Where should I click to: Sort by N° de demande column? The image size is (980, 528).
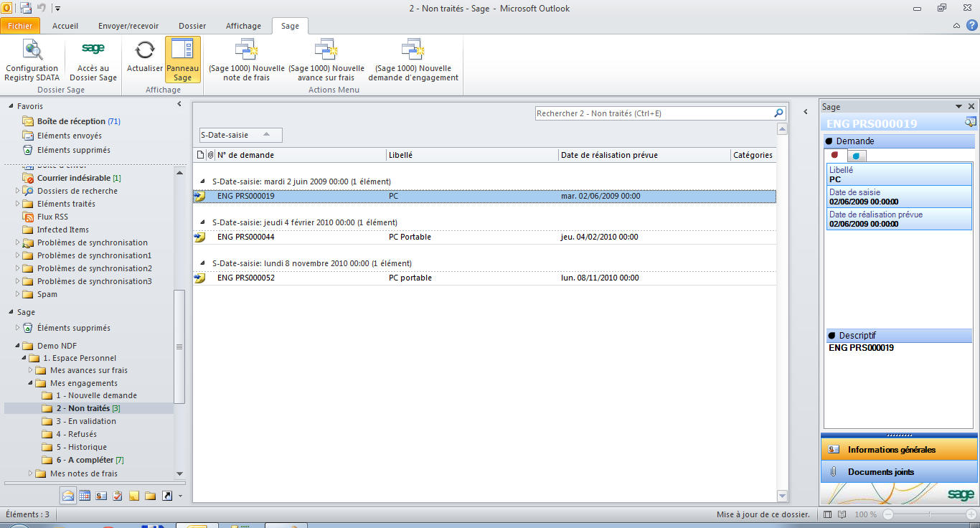(301, 155)
